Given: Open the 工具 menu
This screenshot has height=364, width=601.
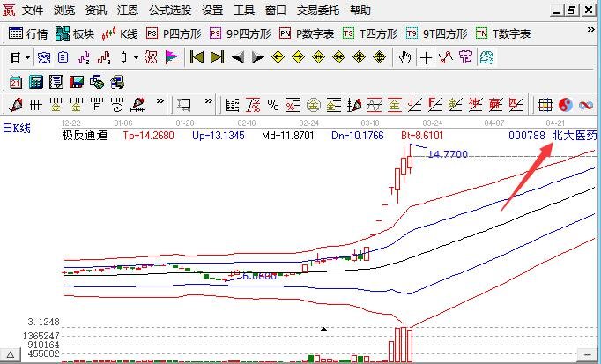Looking at the screenshot, I should (244, 10).
